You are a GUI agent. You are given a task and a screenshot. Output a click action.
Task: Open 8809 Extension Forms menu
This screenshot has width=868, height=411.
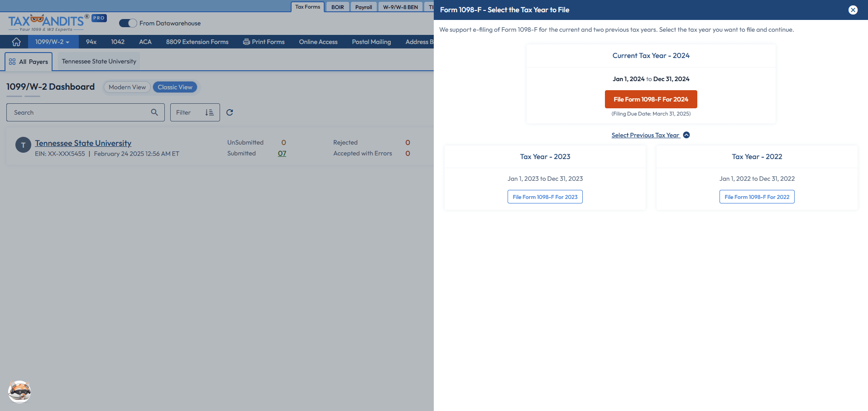197,42
